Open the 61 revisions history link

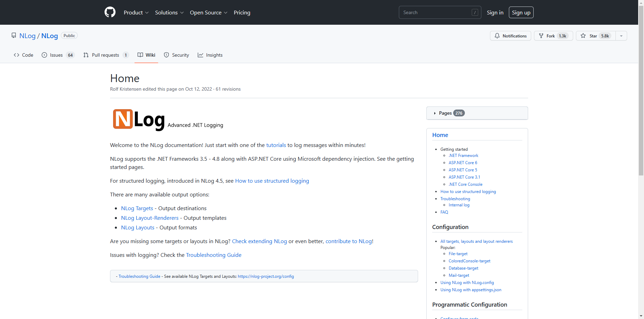pyautogui.click(x=228, y=89)
